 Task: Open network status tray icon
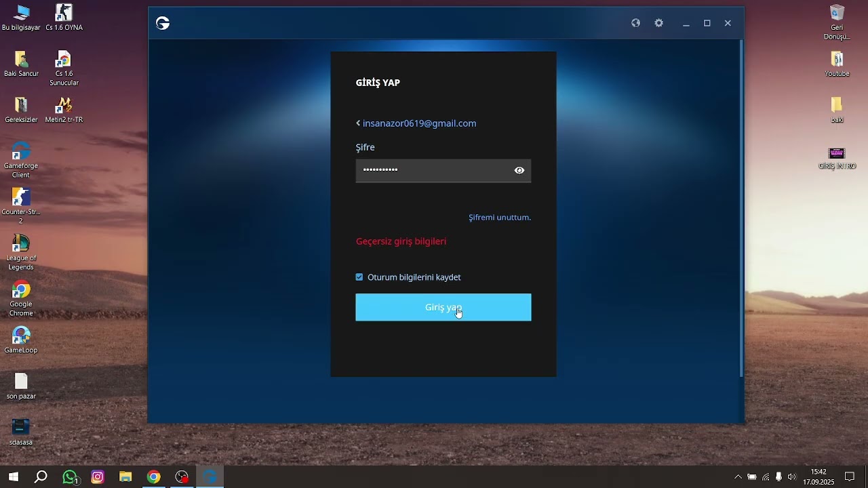[766, 477]
